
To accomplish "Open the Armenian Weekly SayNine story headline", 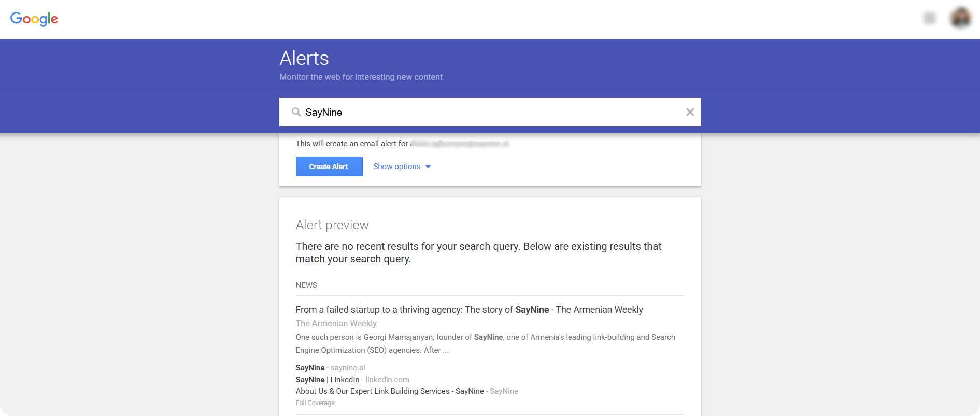I will [x=469, y=310].
